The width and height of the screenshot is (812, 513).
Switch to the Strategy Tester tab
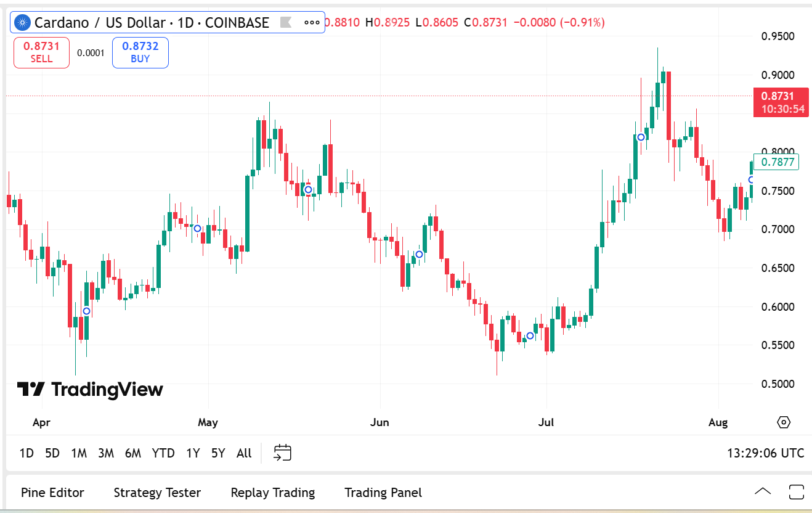pos(157,493)
